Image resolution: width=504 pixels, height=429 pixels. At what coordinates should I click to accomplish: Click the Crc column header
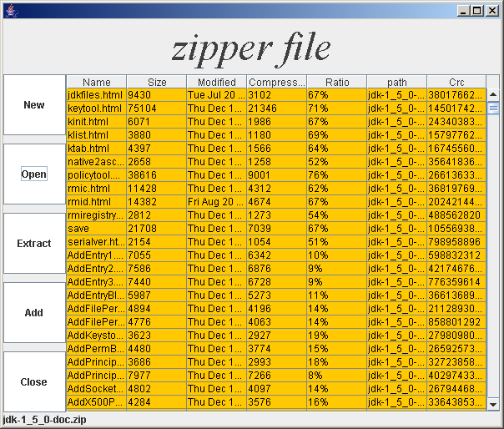pyautogui.click(x=456, y=82)
